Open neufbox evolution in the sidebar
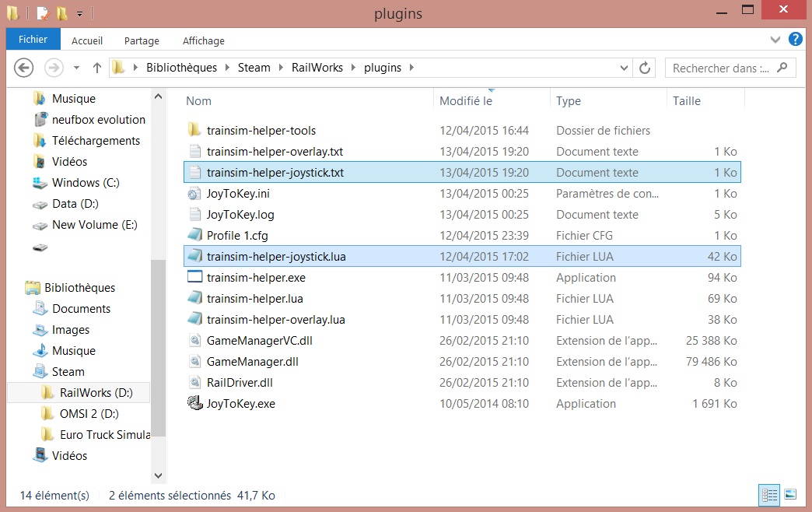812x512 pixels. point(99,120)
